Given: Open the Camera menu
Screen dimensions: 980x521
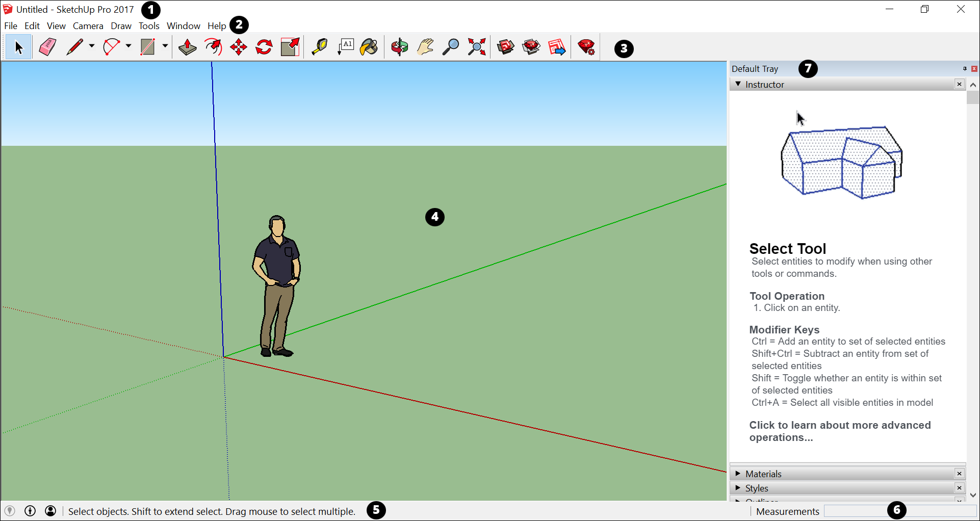Looking at the screenshot, I should pyautogui.click(x=88, y=26).
